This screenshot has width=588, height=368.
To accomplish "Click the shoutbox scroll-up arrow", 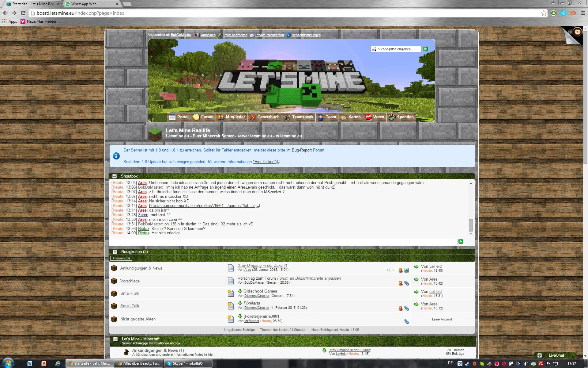I will 471,183.
